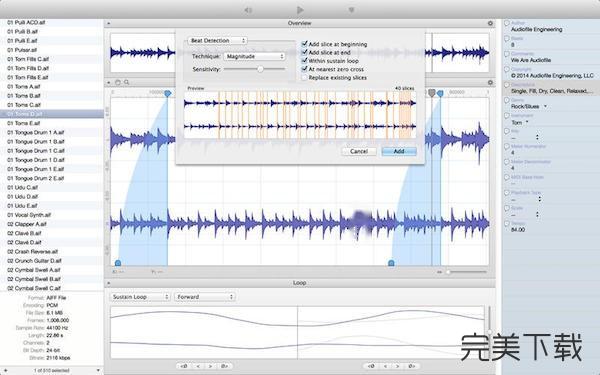Toggle Add slice at beginning checkbox
600x375 pixels.
click(305, 44)
